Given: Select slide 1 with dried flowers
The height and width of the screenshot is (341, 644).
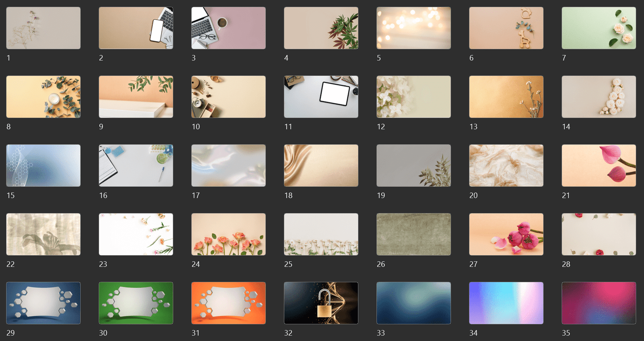Looking at the screenshot, I should (x=43, y=28).
